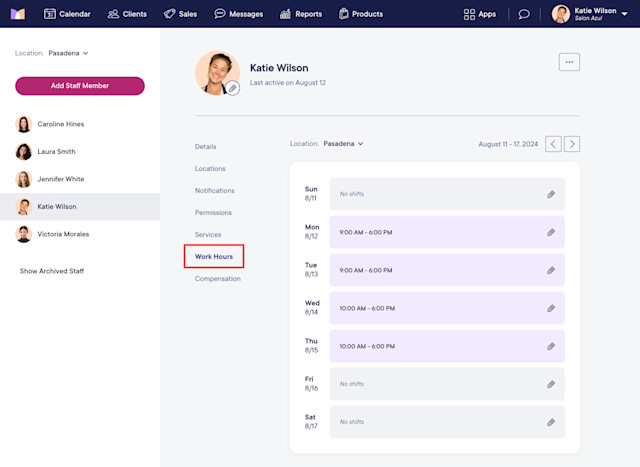This screenshot has width=640, height=467.
Task: Click Sunday No shifts text
Action: [x=352, y=194]
